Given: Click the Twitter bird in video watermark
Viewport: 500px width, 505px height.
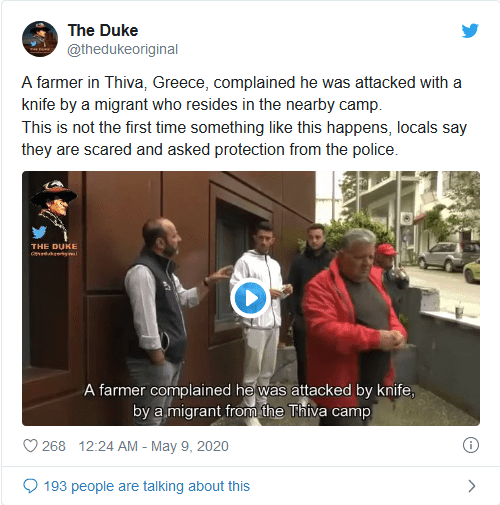Looking at the screenshot, I should [39, 232].
